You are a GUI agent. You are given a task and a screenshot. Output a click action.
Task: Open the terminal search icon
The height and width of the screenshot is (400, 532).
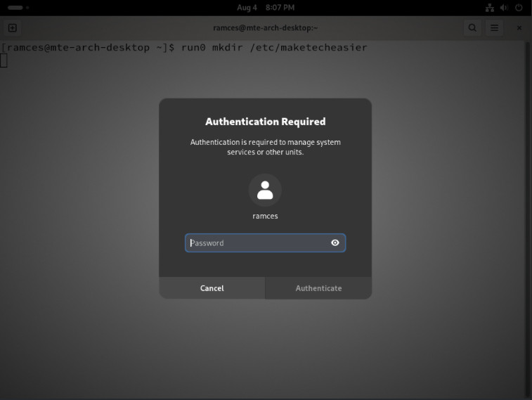(472, 28)
